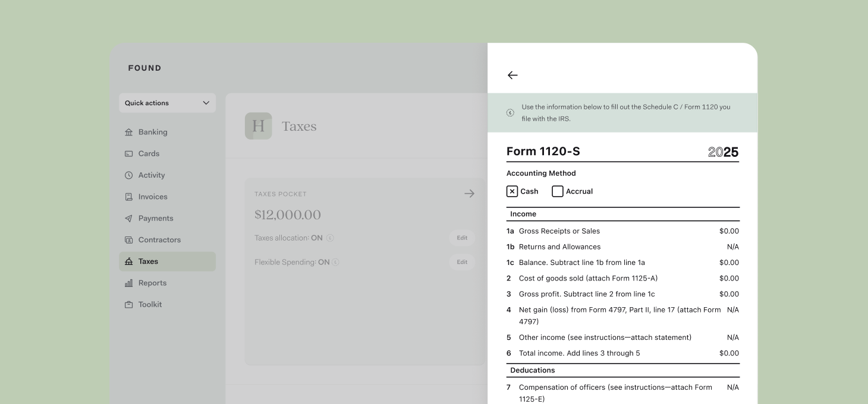Click the TAXES POCKET card label

(281, 194)
